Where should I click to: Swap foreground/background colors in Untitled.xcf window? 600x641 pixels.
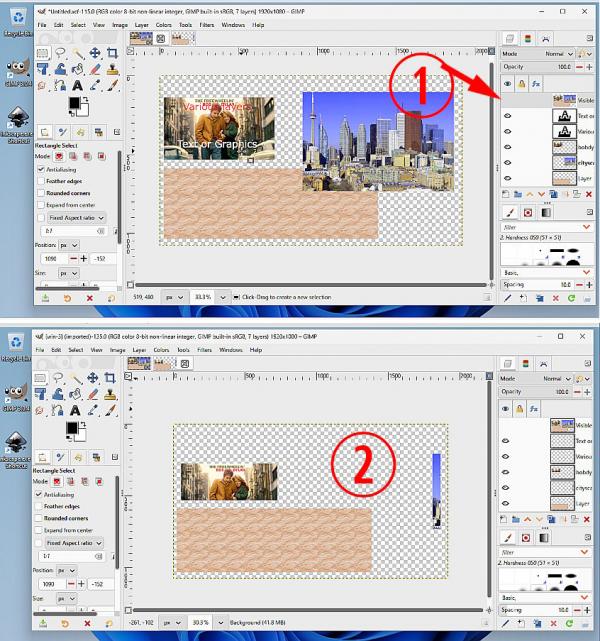pos(86,99)
